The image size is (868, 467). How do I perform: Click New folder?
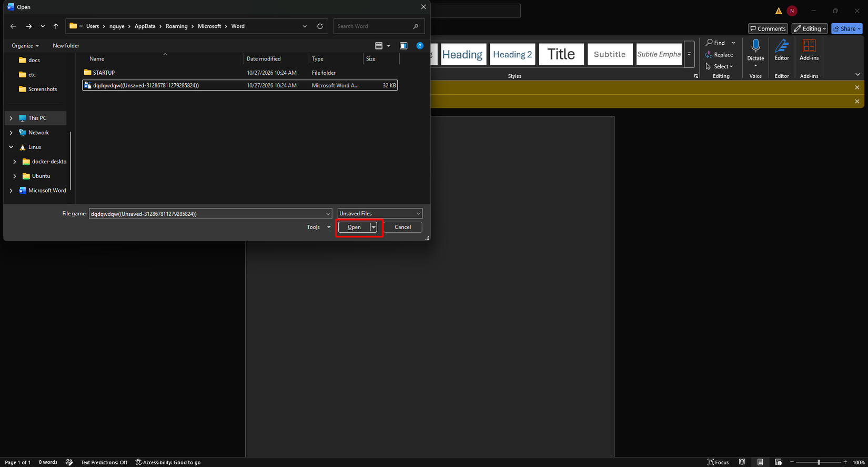click(66, 46)
